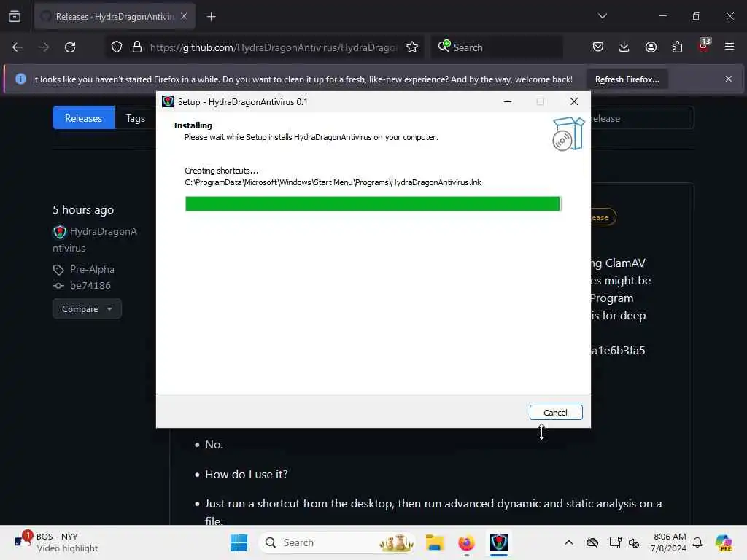747x560 pixels.
Task: Close the Releases HydraDragonAntivirus tab
Action: (x=184, y=16)
